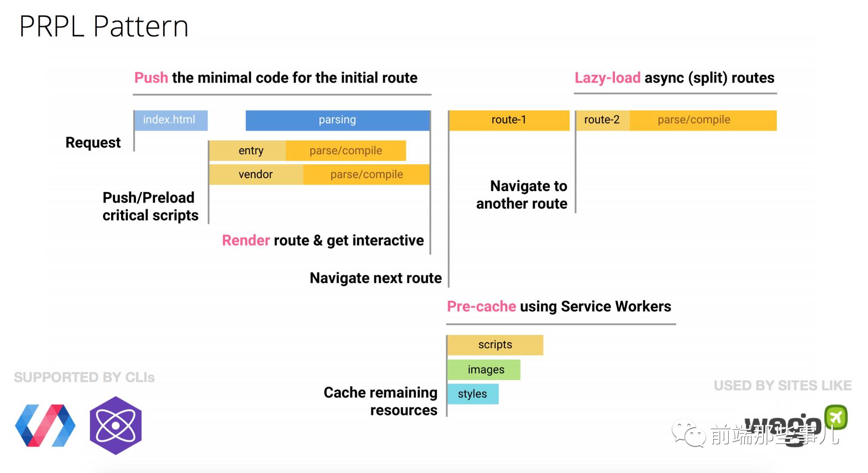Click the route-2 block
The image size is (868, 473).
(602, 120)
